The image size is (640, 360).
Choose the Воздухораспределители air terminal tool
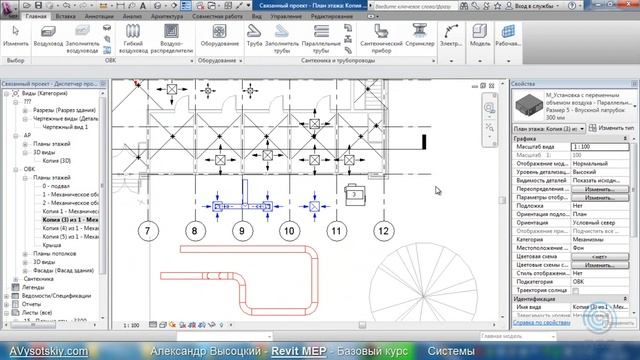(x=171, y=39)
